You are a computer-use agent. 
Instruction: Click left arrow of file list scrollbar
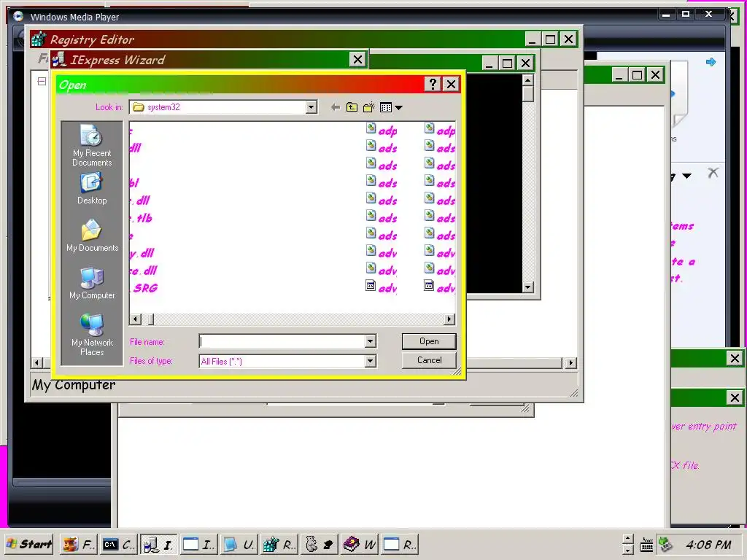(x=135, y=319)
